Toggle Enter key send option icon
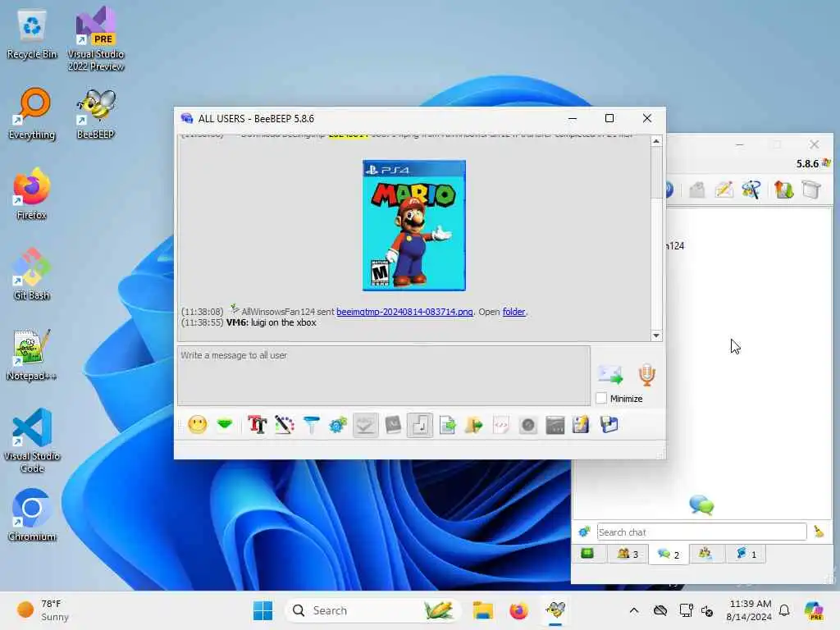The width and height of the screenshot is (840, 630). tap(420, 425)
